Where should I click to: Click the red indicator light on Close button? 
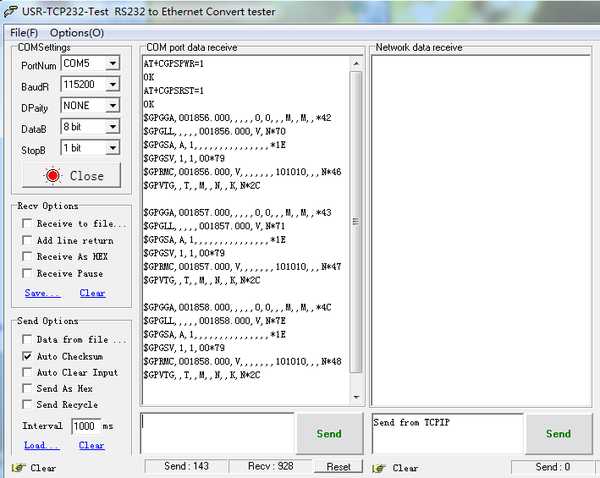coord(52,176)
